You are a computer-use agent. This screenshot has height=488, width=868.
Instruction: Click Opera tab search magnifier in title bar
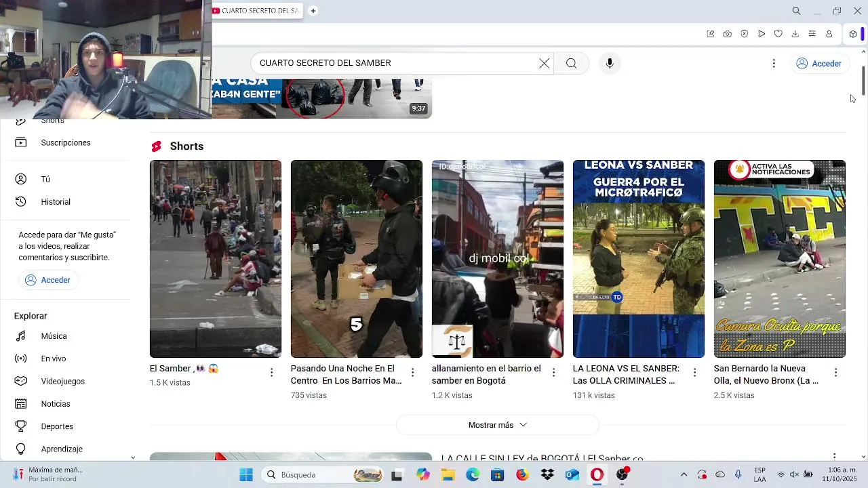coord(796,11)
